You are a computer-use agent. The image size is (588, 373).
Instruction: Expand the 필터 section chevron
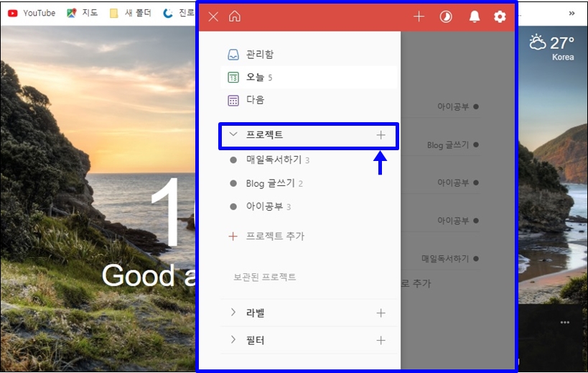[x=233, y=340]
